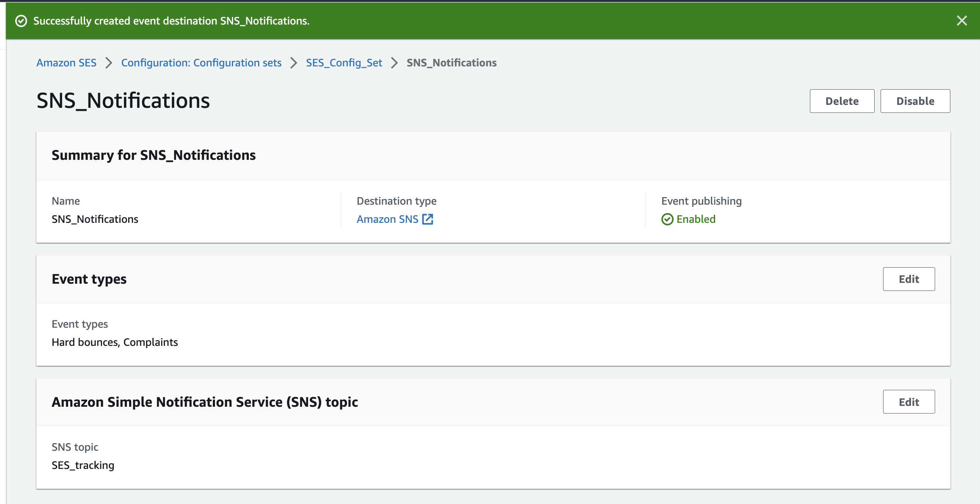Click the Enabled event publishing status text

[696, 219]
